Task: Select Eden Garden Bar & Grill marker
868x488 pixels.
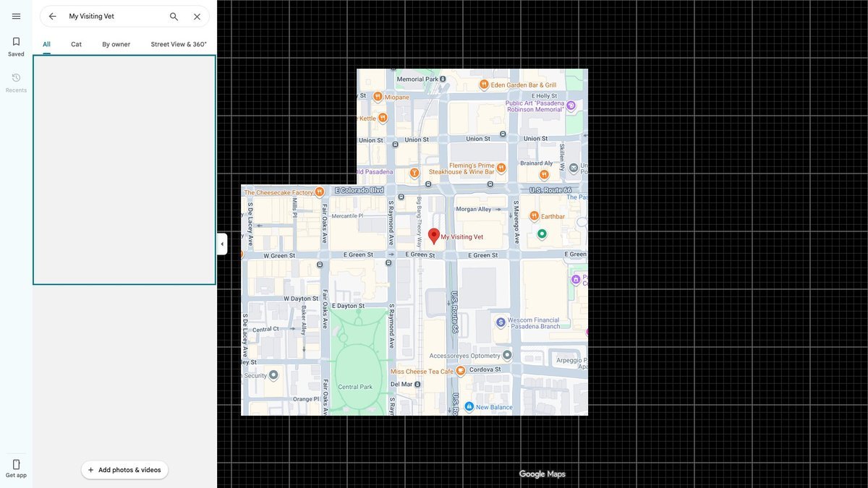Action: pos(484,85)
